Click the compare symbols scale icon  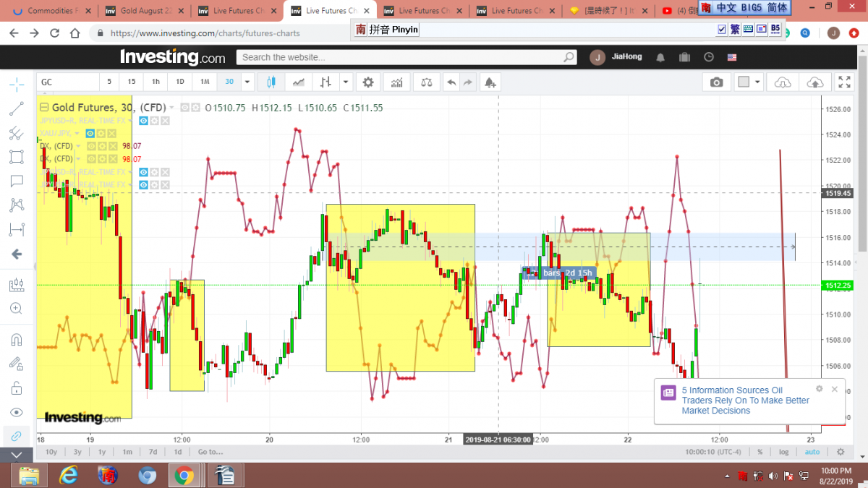pos(427,82)
